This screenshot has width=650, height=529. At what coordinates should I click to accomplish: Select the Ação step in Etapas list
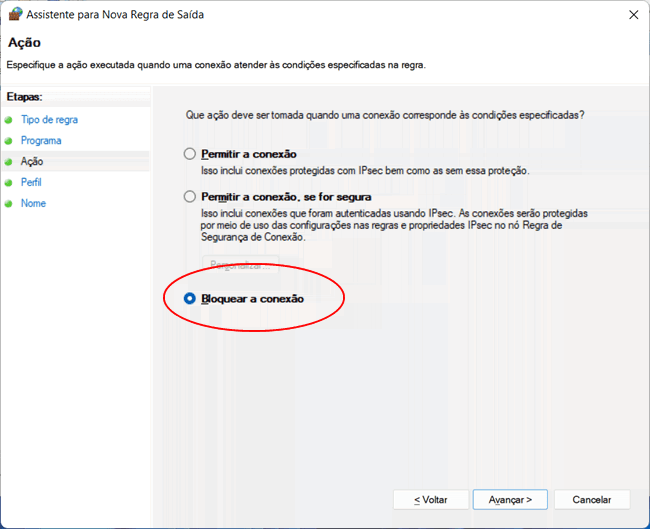32,162
